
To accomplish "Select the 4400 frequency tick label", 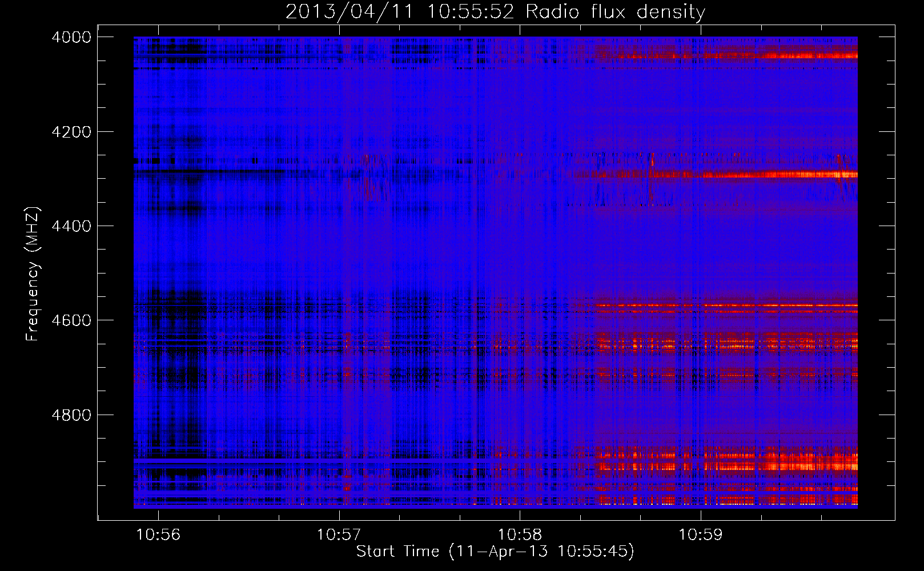I will (x=71, y=226).
